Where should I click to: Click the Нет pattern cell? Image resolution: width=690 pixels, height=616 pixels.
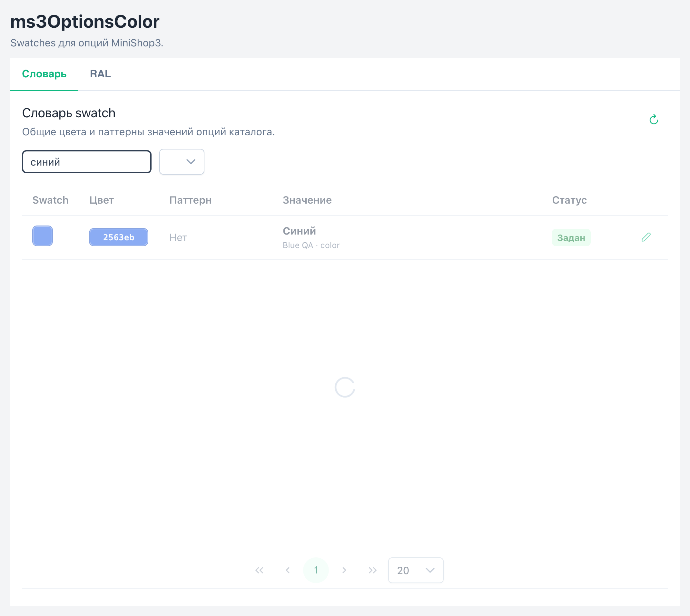[178, 237]
